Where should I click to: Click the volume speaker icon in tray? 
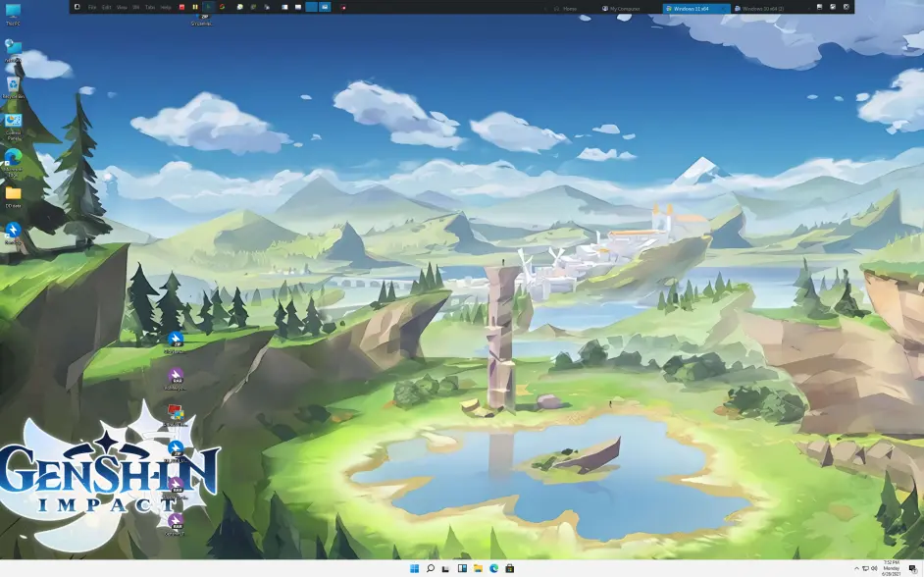tap(874, 568)
